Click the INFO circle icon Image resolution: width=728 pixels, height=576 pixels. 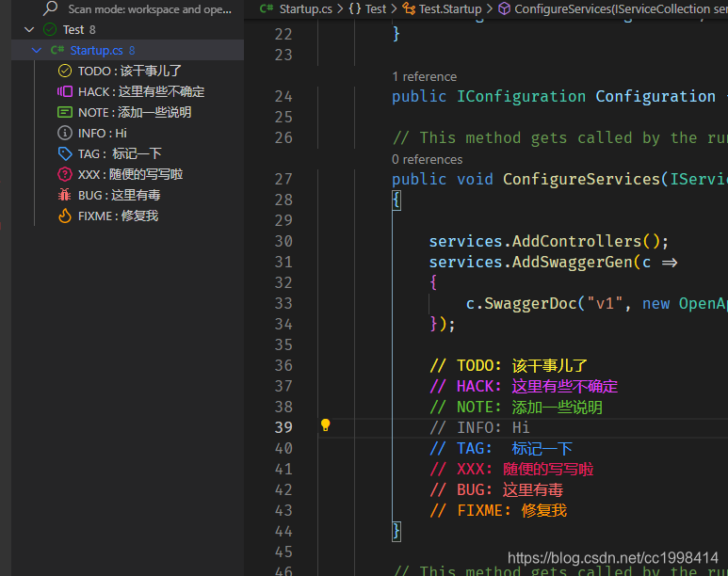click(x=65, y=134)
